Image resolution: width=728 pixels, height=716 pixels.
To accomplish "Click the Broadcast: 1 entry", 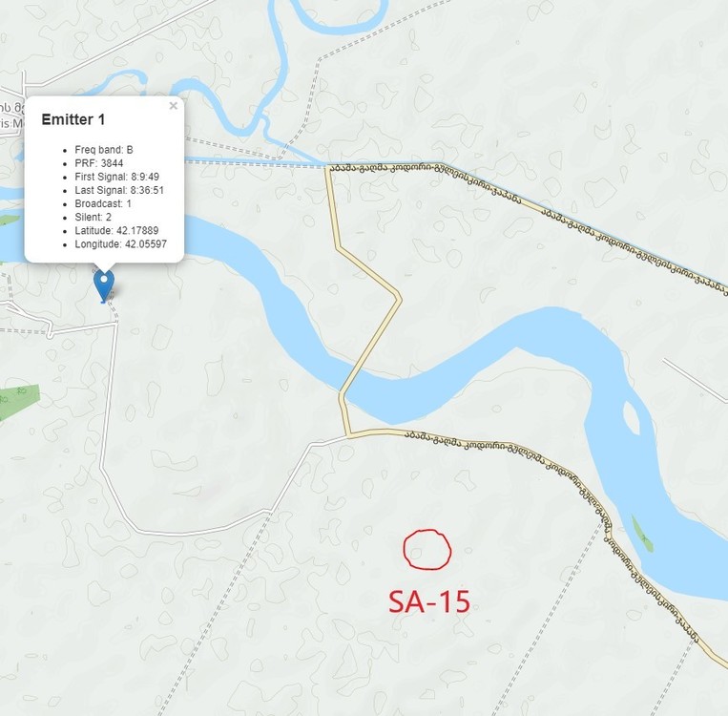I will coord(103,203).
